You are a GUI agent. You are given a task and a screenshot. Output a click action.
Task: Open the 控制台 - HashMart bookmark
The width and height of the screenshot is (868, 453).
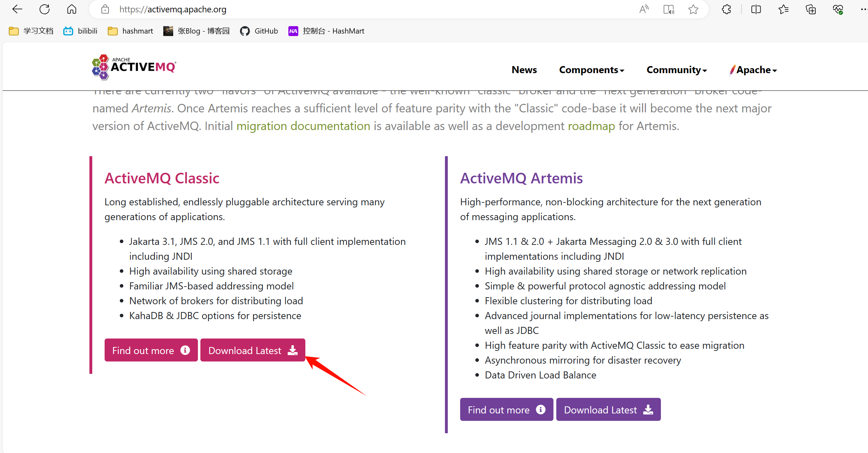coord(326,31)
